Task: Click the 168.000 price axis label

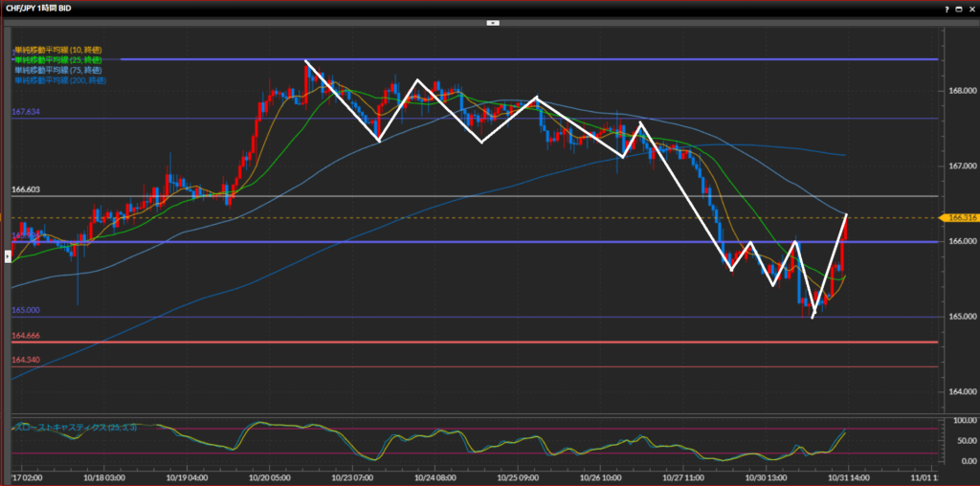Action: 960,91
